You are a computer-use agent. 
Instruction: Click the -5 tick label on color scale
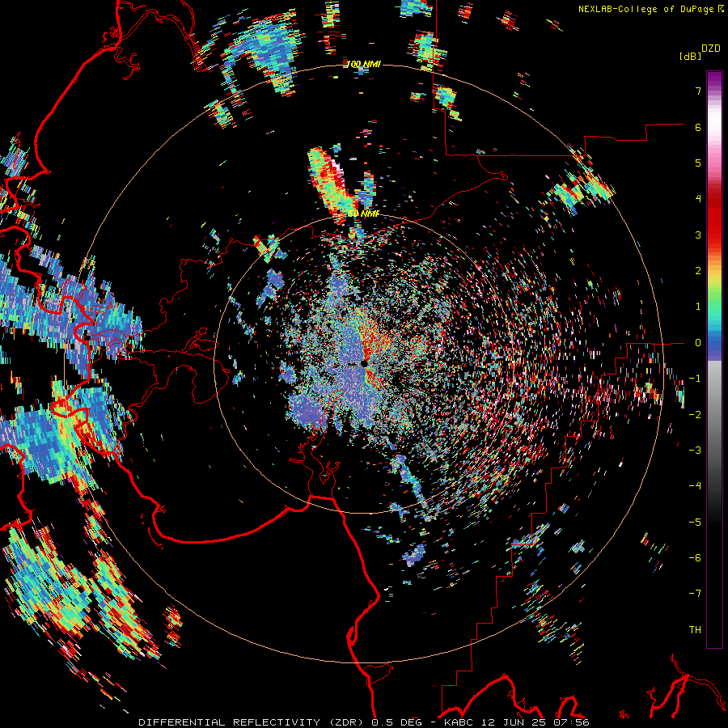pyautogui.click(x=695, y=523)
